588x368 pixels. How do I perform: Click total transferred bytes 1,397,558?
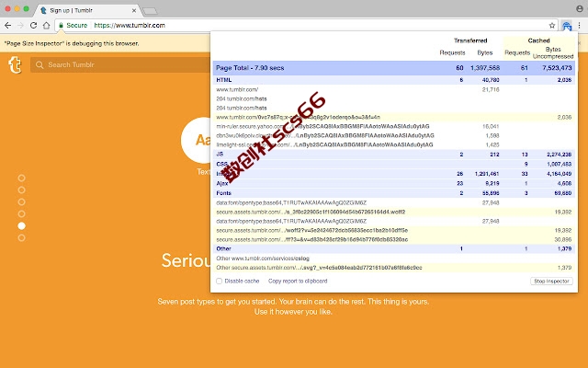[x=485, y=68]
